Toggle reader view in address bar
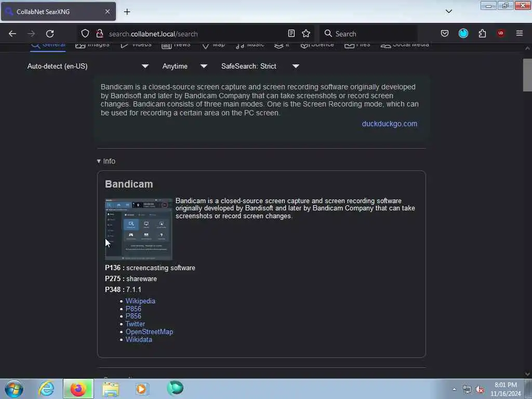Screen dimensions: 532x399 point(291,33)
